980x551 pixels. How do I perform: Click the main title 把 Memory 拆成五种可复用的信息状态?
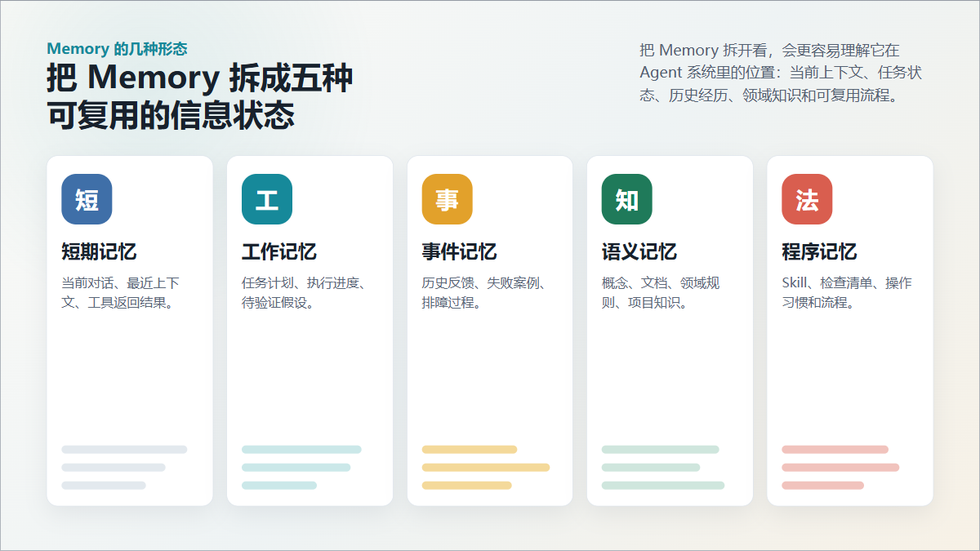(x=200, y=97)
